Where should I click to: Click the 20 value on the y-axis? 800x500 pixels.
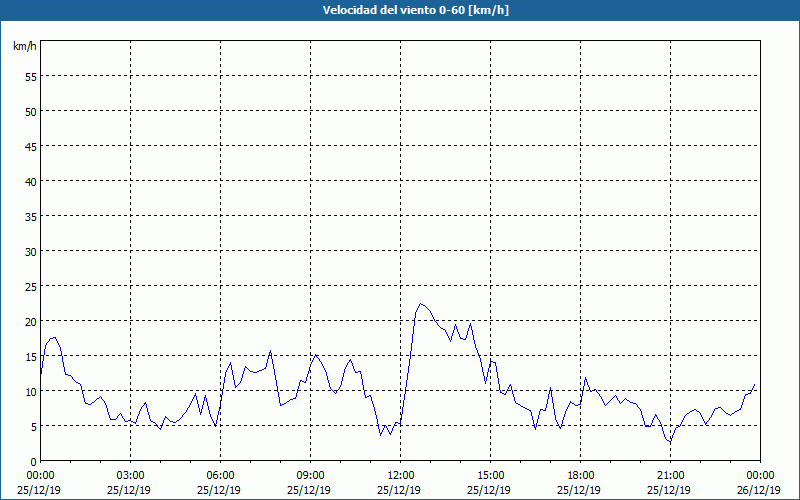pos(31,321)
